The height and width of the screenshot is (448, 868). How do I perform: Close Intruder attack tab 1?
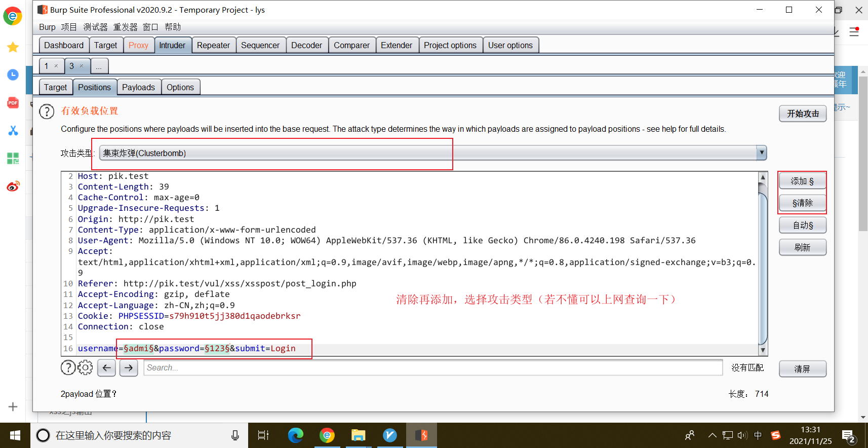pos(56,66)
